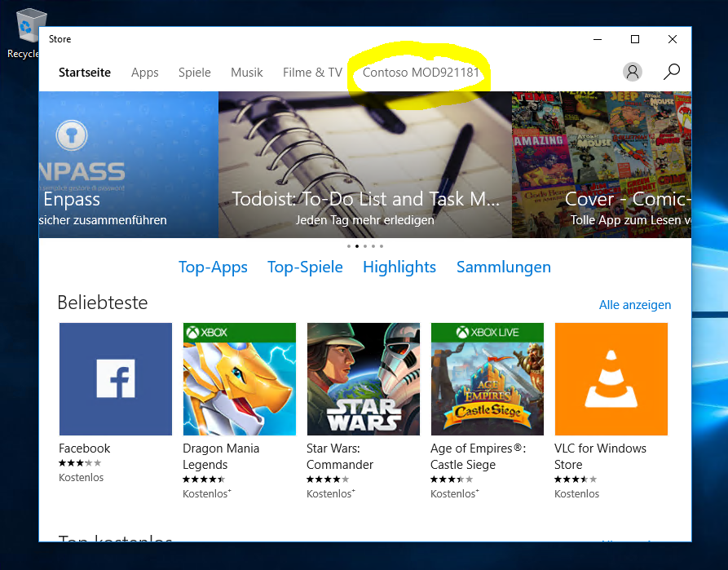
Task: Open the Enpass featured banner
Action: [x=129, y=165]
